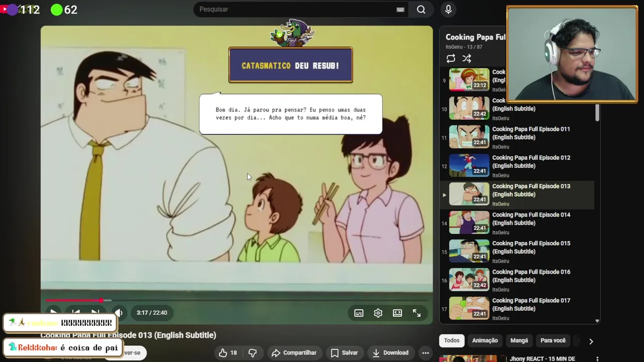Image resolution: width=644 pixels, height=362 pixels.
Task: Click the 'Jhony REACT - 15 MIN DE' recommendation title
Action: pos(542,359)
